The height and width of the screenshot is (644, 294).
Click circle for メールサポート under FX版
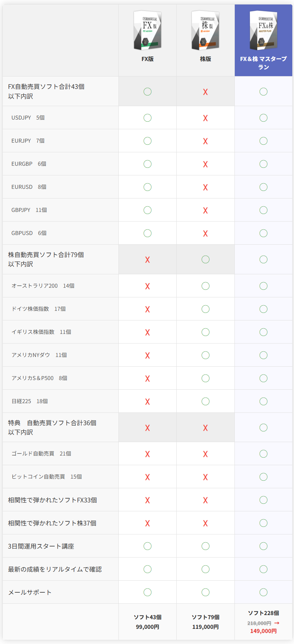(x=147, y=592)
